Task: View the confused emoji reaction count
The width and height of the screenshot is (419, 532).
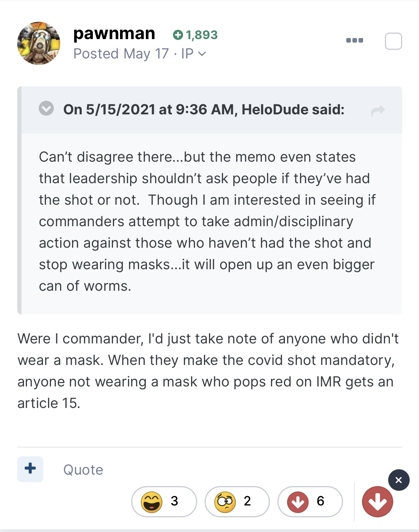Action: (x=237, y=501)
